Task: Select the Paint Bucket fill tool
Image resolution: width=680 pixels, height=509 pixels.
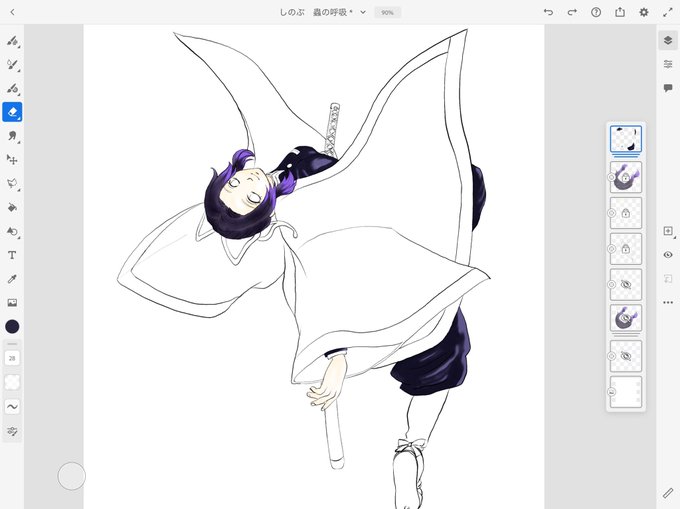Action: tap(12, 207)
